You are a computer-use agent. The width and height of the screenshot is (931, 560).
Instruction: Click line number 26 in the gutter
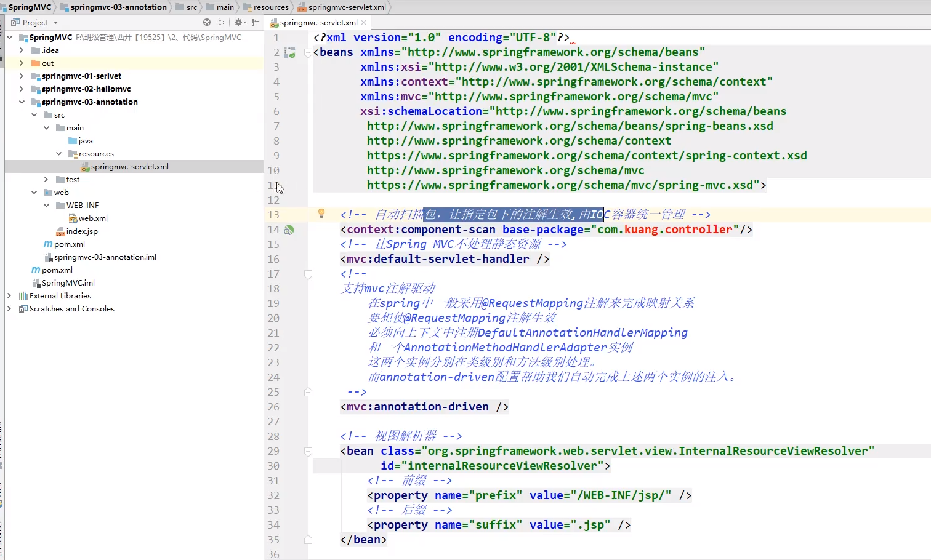click(x=273, y=407)
